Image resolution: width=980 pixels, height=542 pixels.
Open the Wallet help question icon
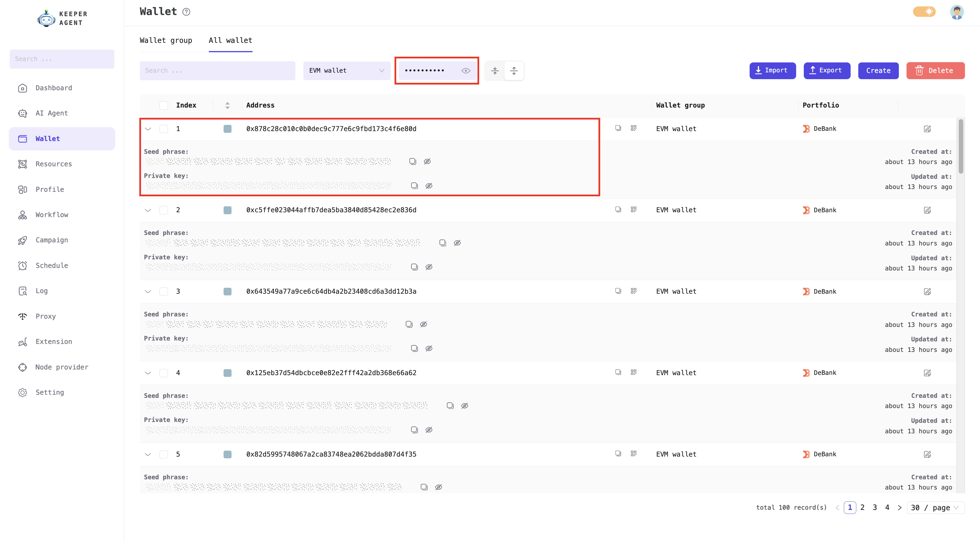[x=186, y=12]
